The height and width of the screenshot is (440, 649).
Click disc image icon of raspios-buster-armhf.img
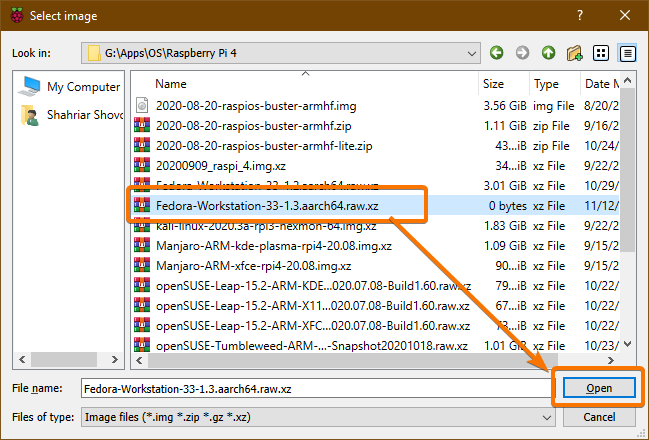[x=142, y=106]
